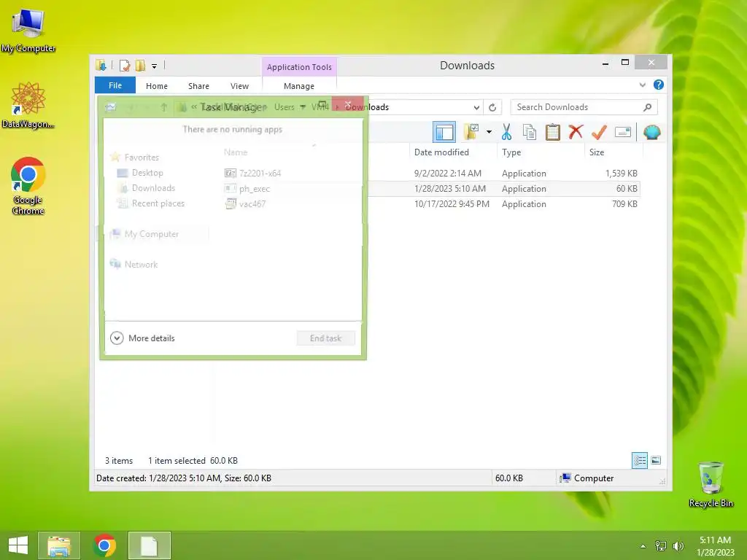Viewport: 747px width, 560px height.
Task: Select the DataWagon desktop shortcut
Action: pos(28,106)
